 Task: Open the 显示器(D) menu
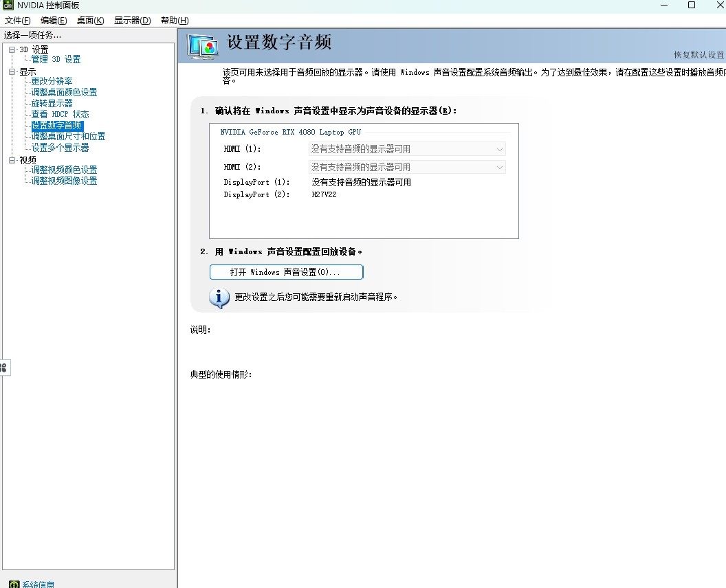[x=133, y=21]
